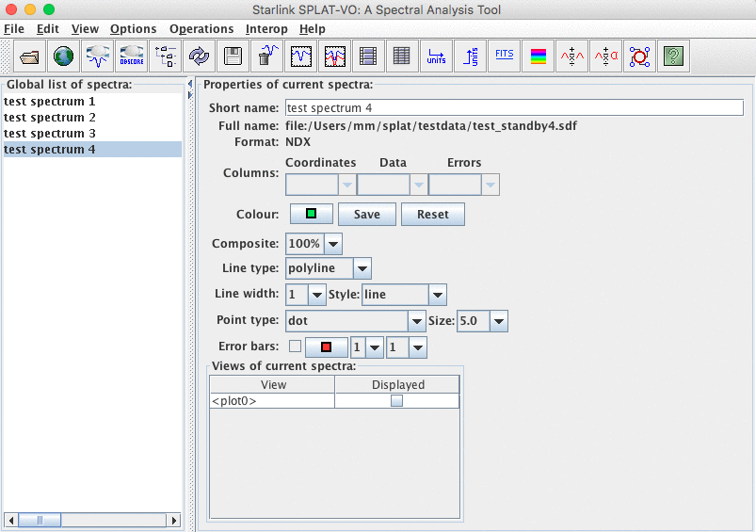The width and height of the screenshot is (756, 532).
Task: Open the Interop menu
Action: [266, 29]
